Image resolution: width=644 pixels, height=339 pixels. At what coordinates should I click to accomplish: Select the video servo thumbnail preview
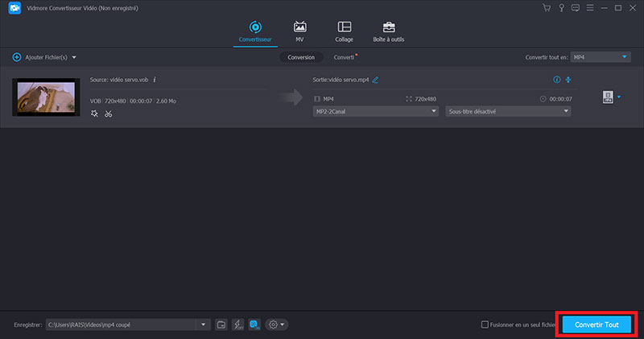point(46,97)
